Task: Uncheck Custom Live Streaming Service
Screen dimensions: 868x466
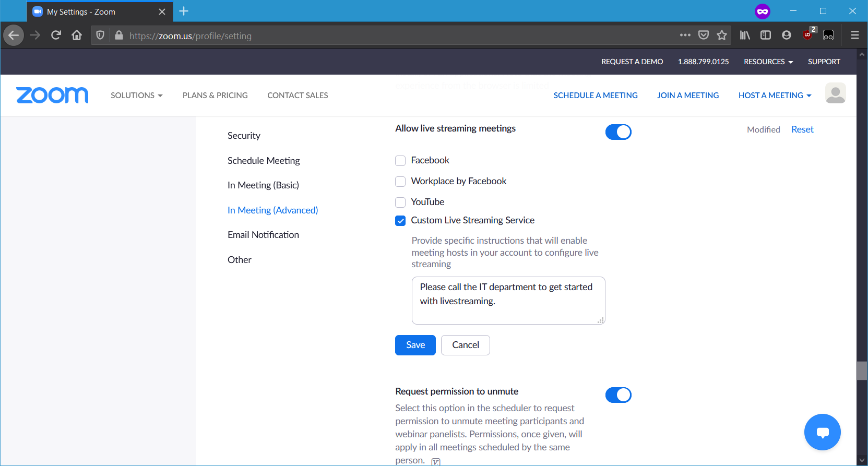Action: 400,221
